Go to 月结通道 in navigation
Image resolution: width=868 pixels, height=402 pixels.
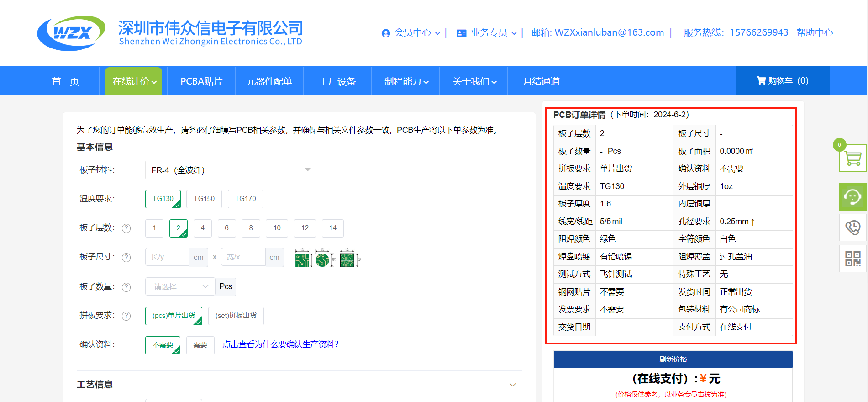(541, 81)
